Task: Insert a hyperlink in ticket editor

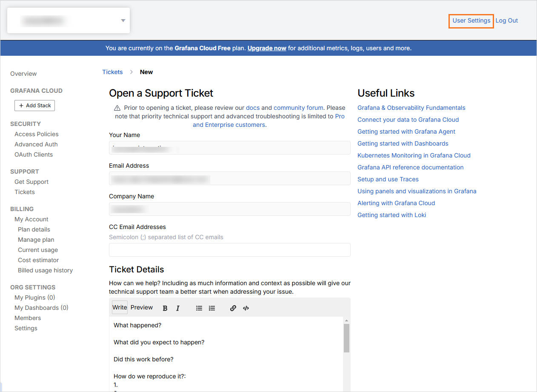Action: 233,308
